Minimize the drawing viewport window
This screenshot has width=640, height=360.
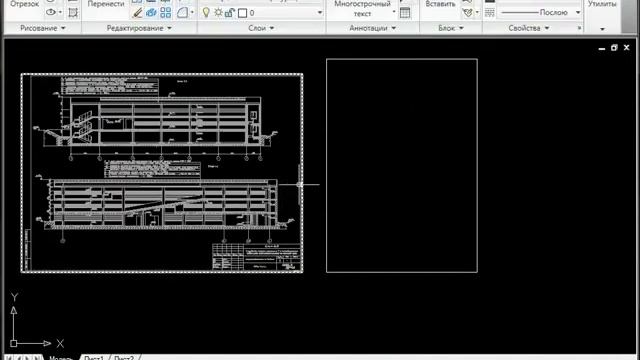point(602,48)
